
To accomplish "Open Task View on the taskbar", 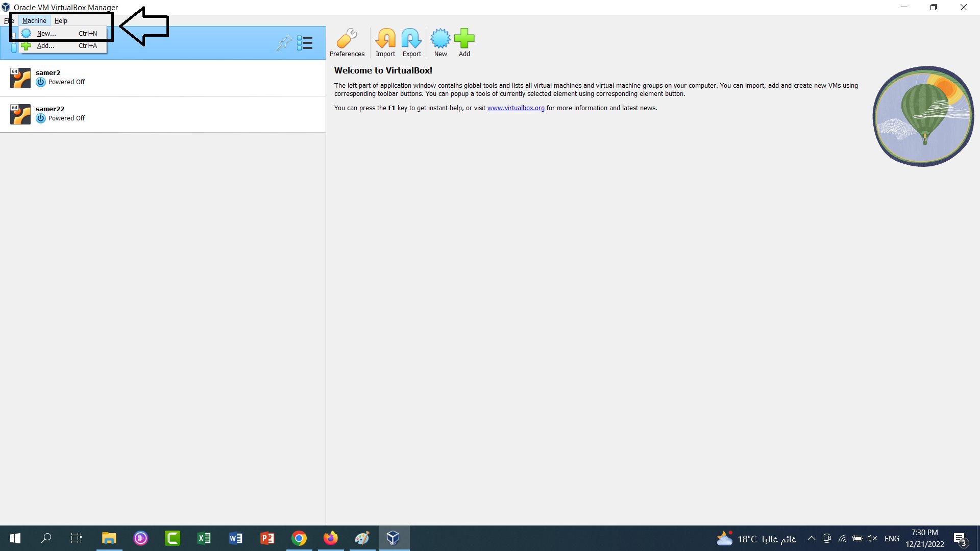I will pyautogui.click(x=77, y=538).
